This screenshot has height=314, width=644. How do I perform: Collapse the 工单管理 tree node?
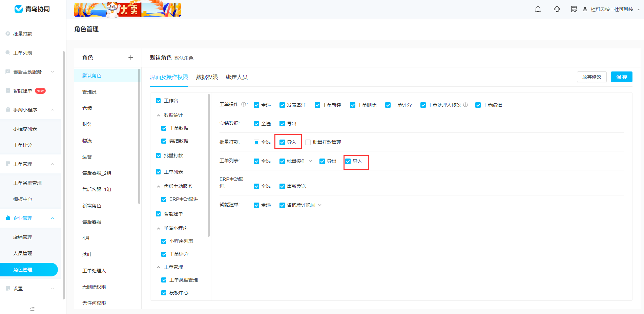pos(159,267)
